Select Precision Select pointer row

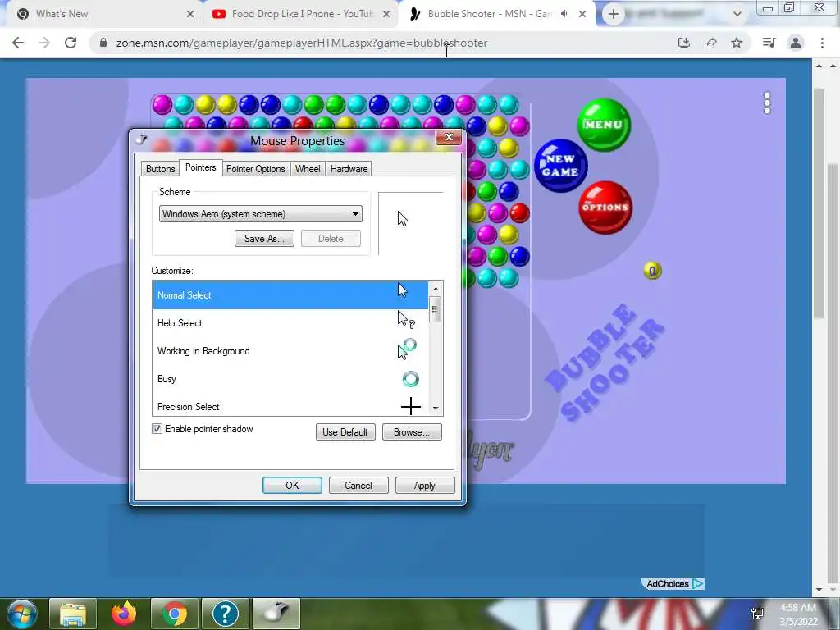tap(290, 405)
